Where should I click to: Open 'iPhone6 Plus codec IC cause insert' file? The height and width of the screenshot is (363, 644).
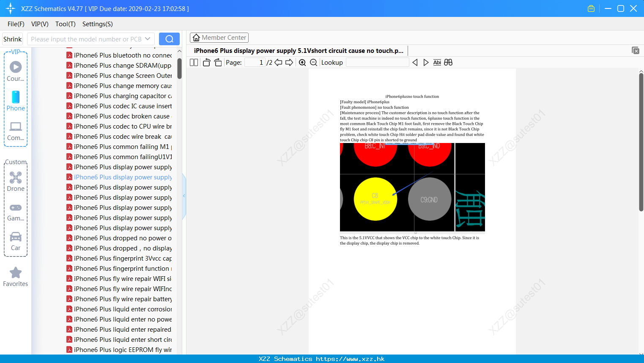click(x=119, y=106)
